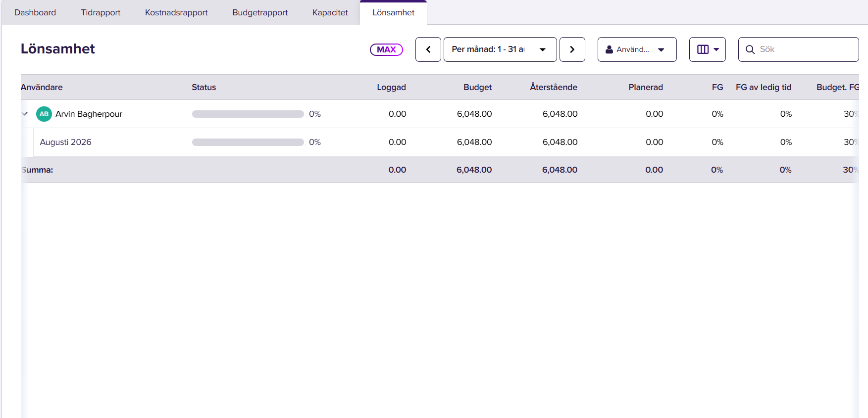Click Återstående value in Arvin Bagherpour row

(560, 114)
